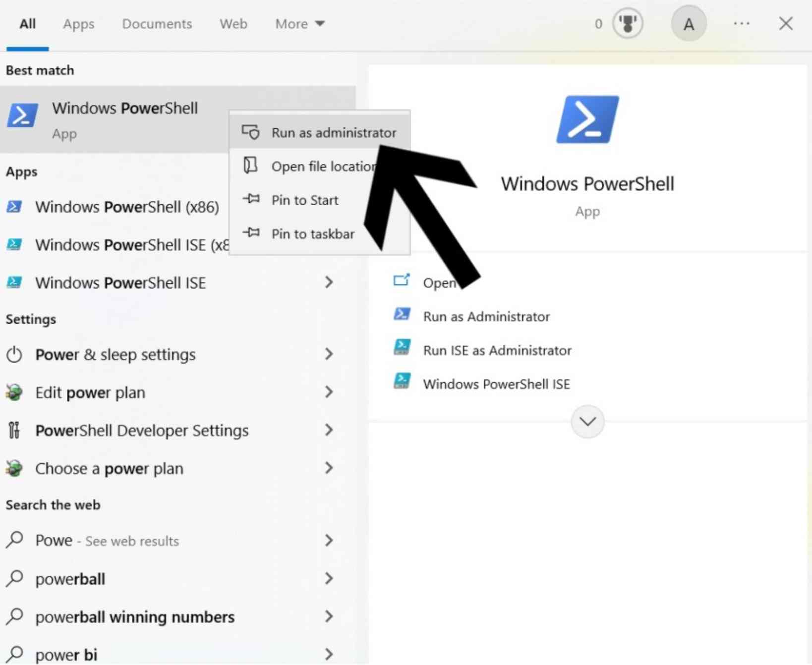Open the account avatar labeled A

pyautogui.click(x=689, y=23)
